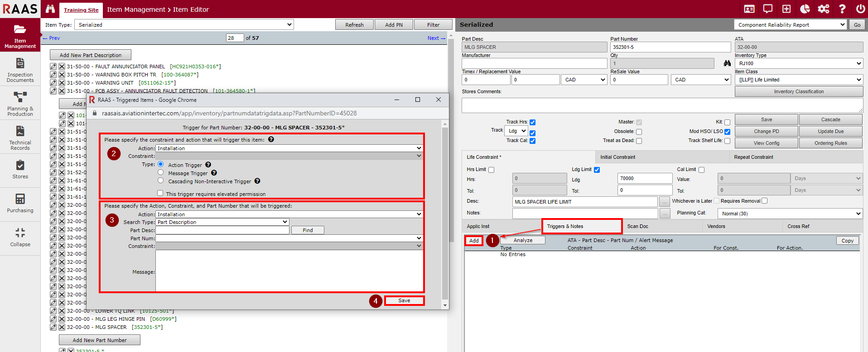Screen dimensions: 868x352
Task: Expand the Planning Cat dropdown
Action: (x=790, y=214)
